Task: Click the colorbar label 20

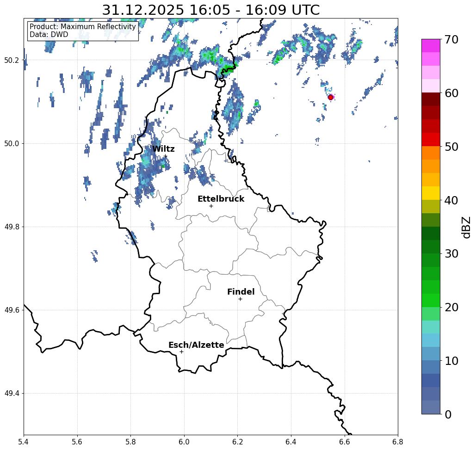Action: coord(451,308)
